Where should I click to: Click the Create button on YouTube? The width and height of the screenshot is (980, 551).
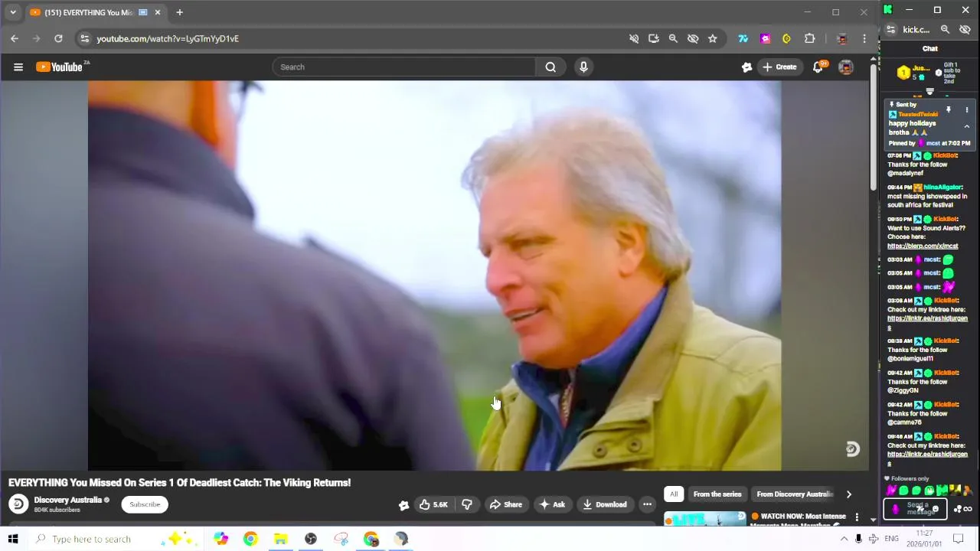779,67
